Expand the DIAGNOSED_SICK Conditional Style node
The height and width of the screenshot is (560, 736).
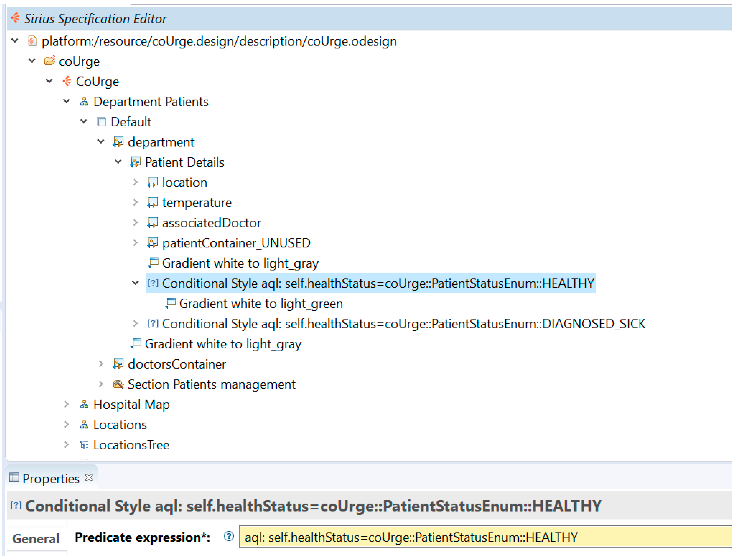click(135, 324)
